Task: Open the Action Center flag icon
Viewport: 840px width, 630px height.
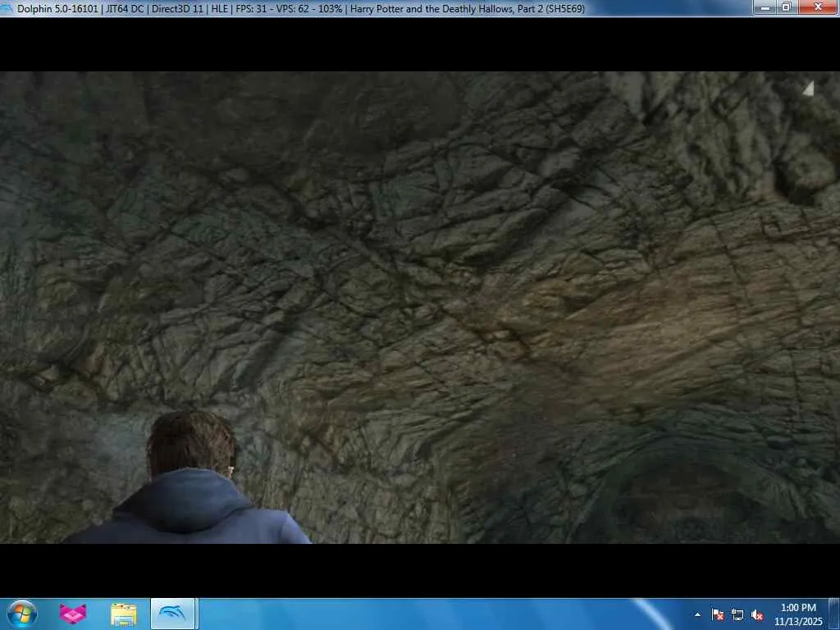Action: tap(718, 615)
